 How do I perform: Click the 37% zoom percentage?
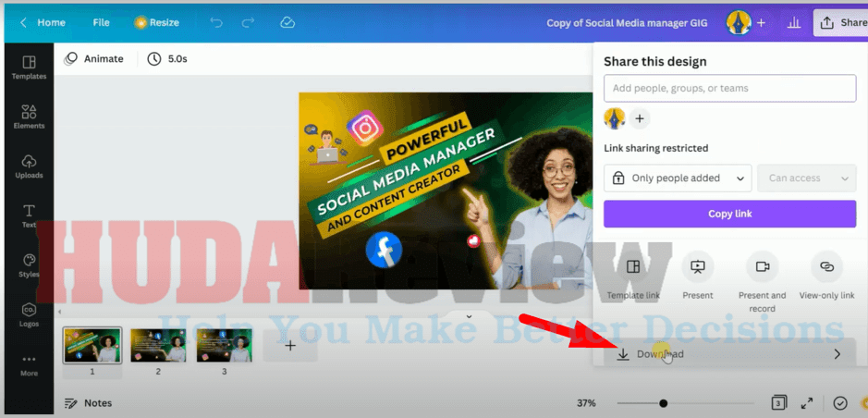(x=586, y=403)
